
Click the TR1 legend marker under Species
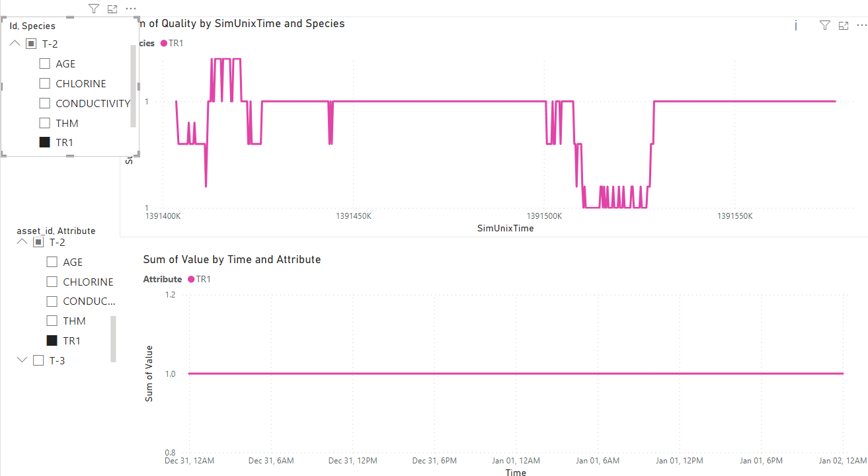point(164,44)
